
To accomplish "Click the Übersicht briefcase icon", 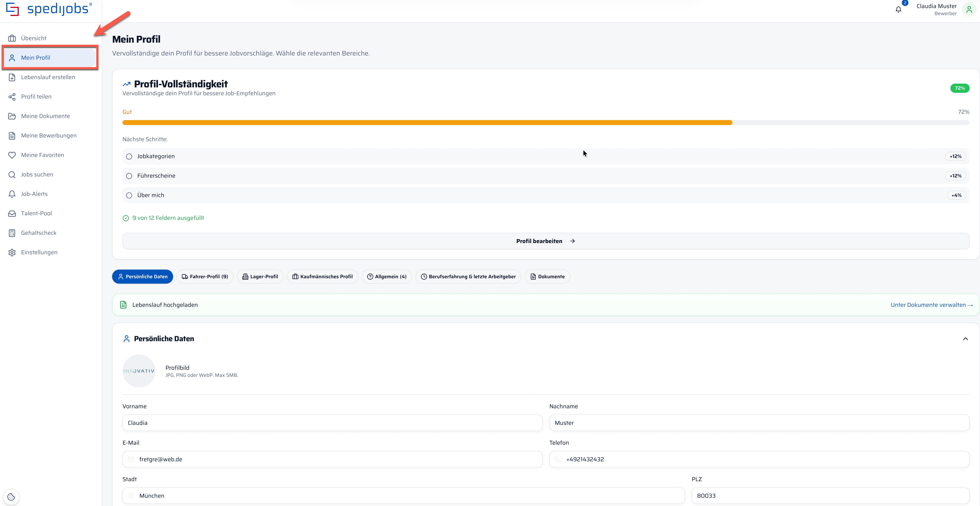I will point(12,38).
